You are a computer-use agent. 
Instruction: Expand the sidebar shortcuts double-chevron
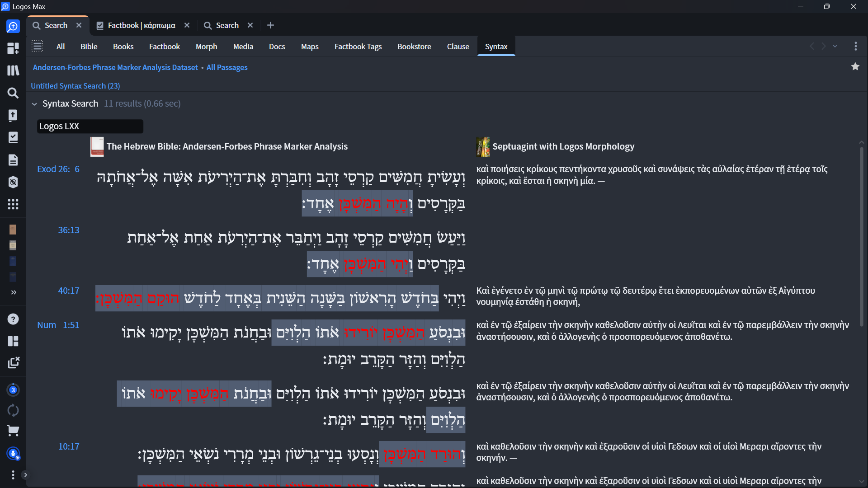14,292
